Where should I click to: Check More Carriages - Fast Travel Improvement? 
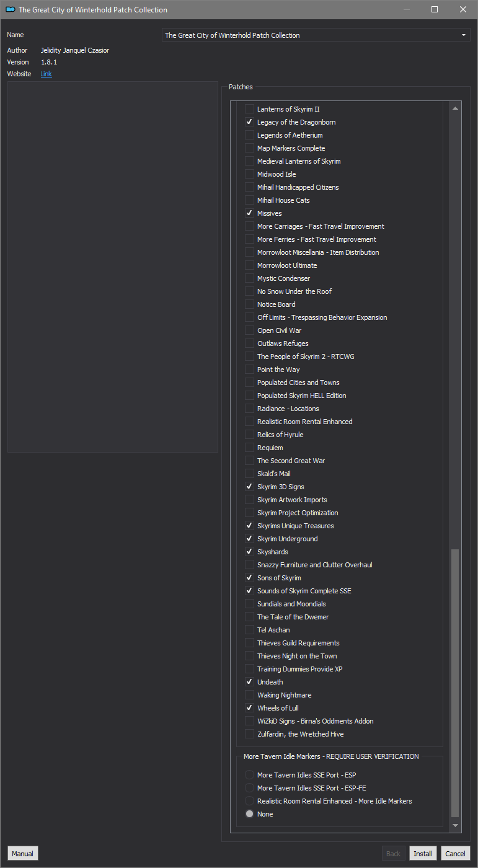(249, 226)
